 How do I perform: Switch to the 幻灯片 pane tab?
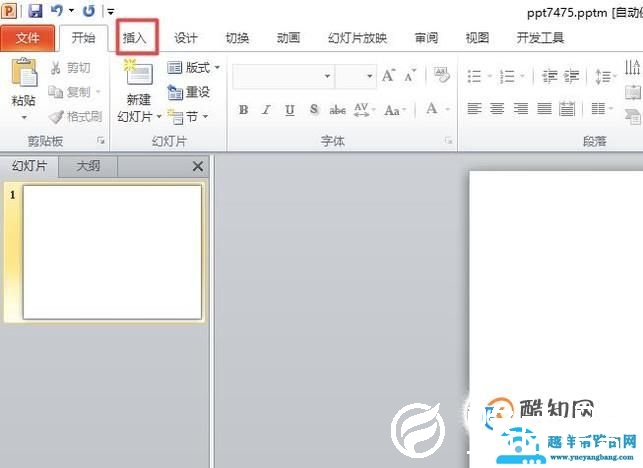(30, 166)
